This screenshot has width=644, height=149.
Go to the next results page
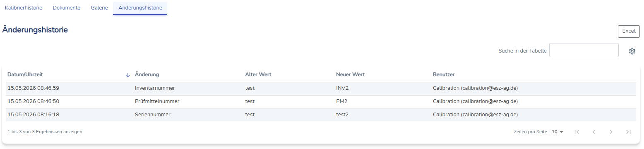(611, 132)
